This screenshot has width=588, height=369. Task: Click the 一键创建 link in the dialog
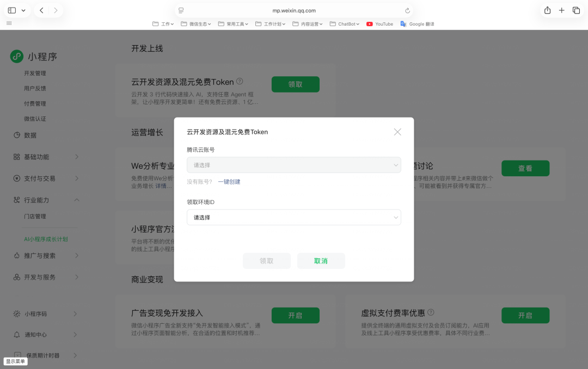point(229,182)
